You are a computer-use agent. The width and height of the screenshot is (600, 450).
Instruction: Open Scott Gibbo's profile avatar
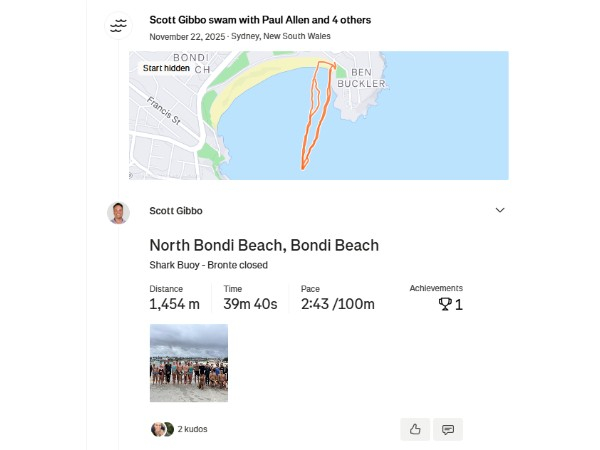(x=119, y=212)
